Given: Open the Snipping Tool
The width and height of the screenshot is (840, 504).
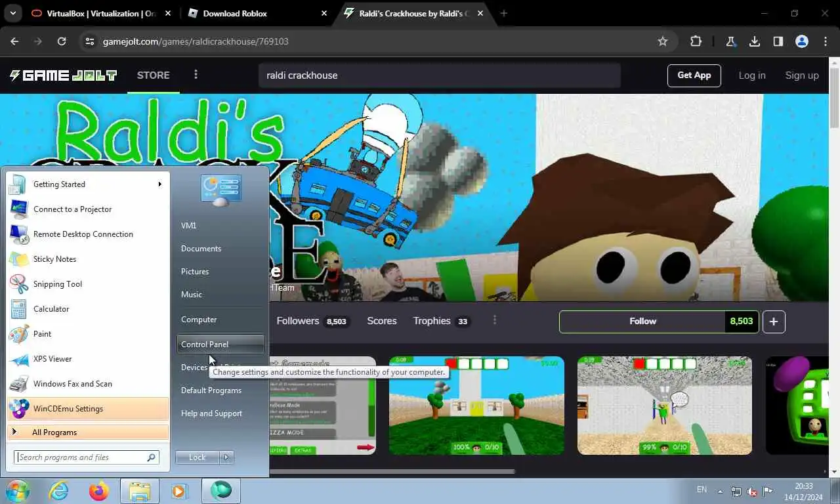Looking at the screenshot, I should pos(87,284).
